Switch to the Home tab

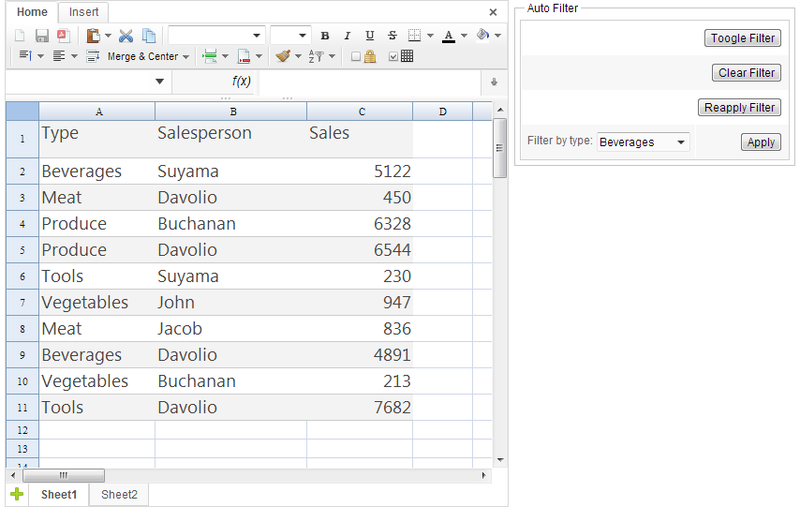click(x=32, y=12)
